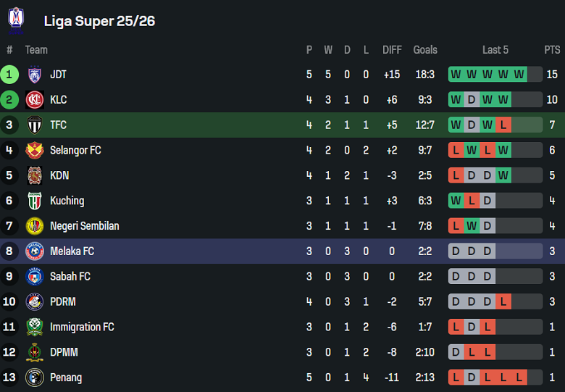Click the Goals column header
Image resolution: width=565 pixels, height=392 pixels.
pos(425,50)
